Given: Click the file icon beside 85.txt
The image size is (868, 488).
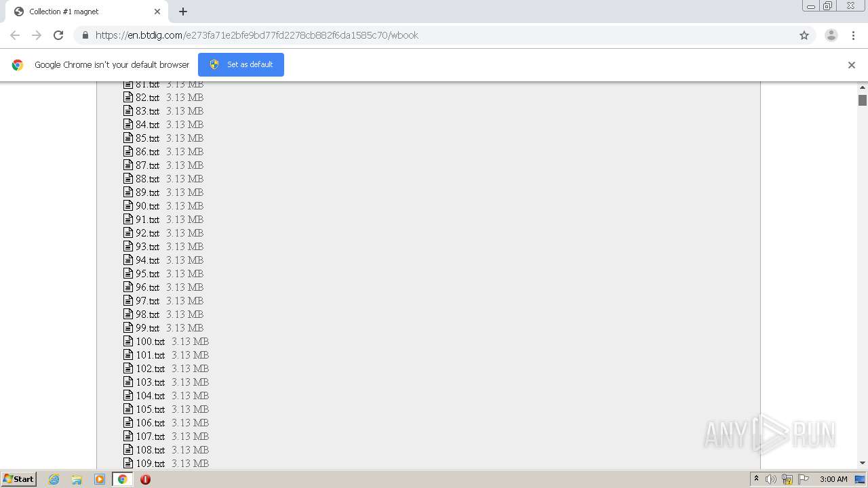Looking at the screenshot, I should (128, 138).
